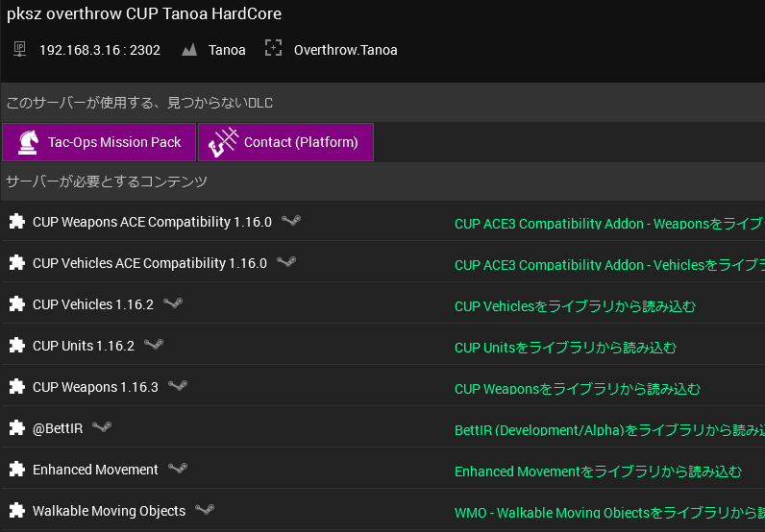Select the Enhanced Movement mod name

point(96,470)
